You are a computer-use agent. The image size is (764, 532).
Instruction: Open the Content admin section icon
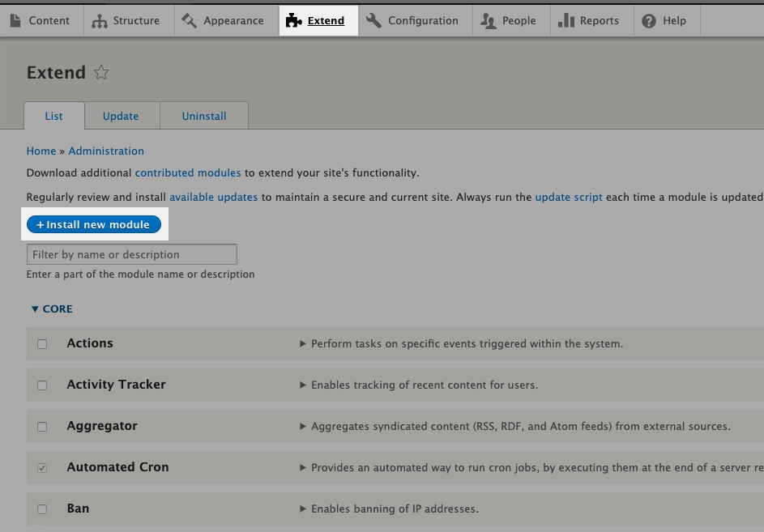(15, 20)
